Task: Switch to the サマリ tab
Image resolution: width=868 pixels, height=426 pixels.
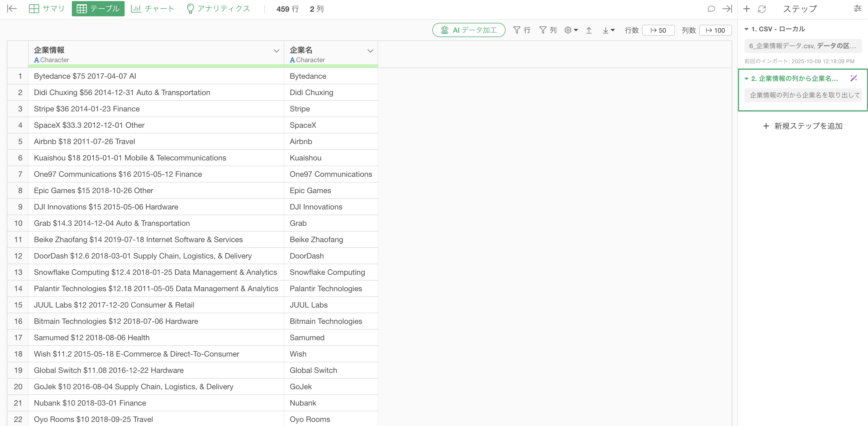Action: pyautogui.click(x=47, y=9)
